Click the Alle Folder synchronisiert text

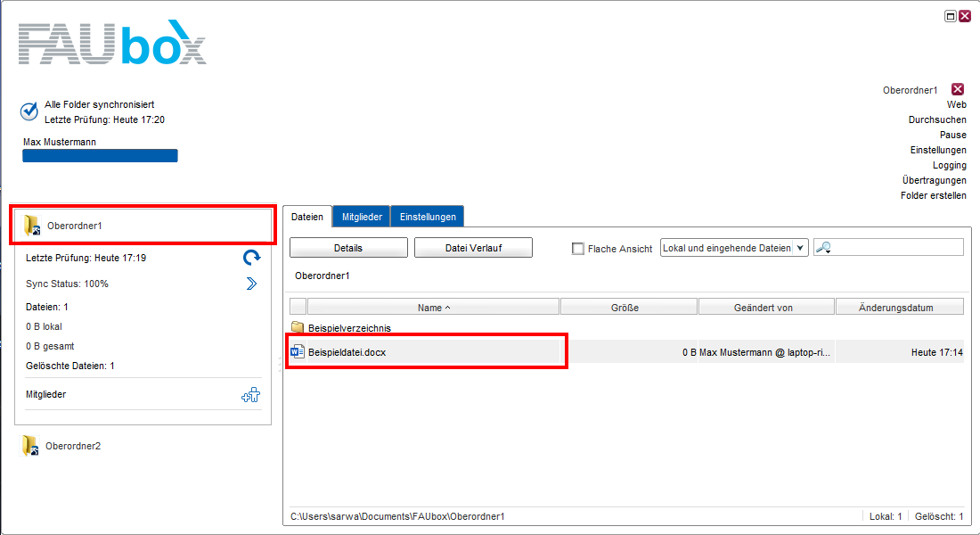pos(99,104)
